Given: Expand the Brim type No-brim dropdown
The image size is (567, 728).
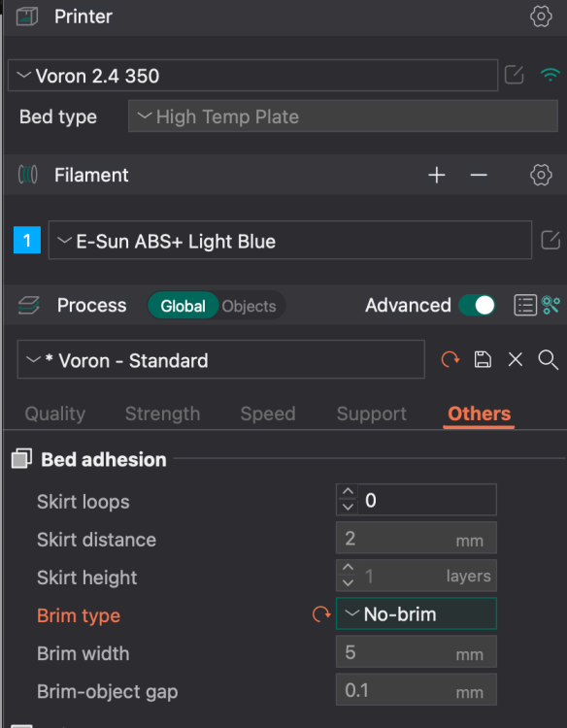Looking at the screenshot, I should pos(417,613).
